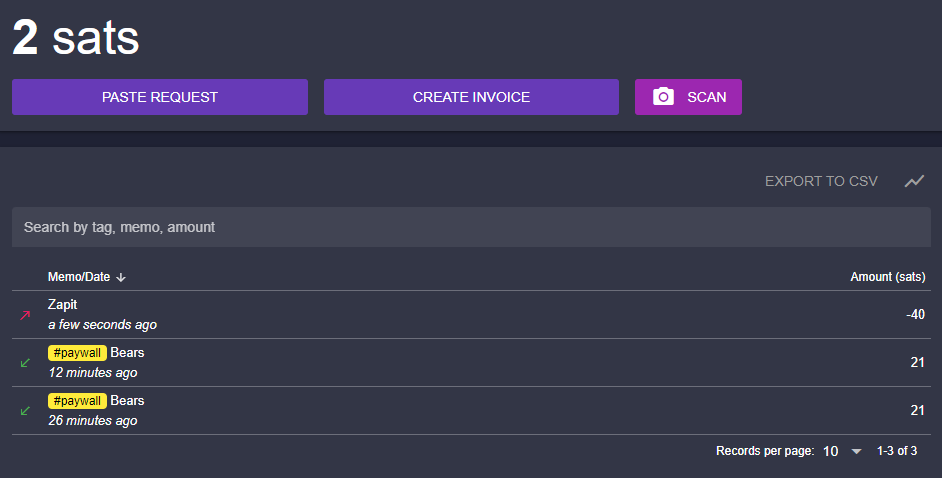Click the #paywall tag on 26 minutes ago row
942x478 pixels.
coord(77,401)
